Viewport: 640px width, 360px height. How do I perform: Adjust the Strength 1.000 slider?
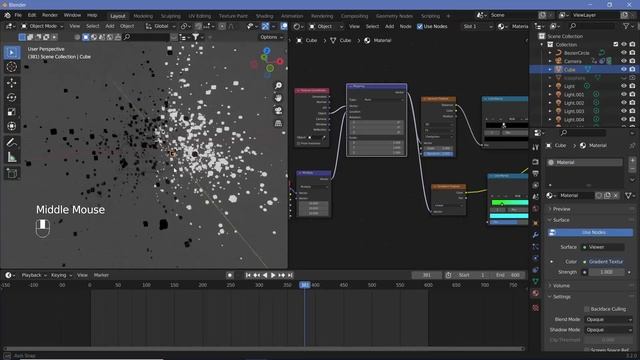607,272
